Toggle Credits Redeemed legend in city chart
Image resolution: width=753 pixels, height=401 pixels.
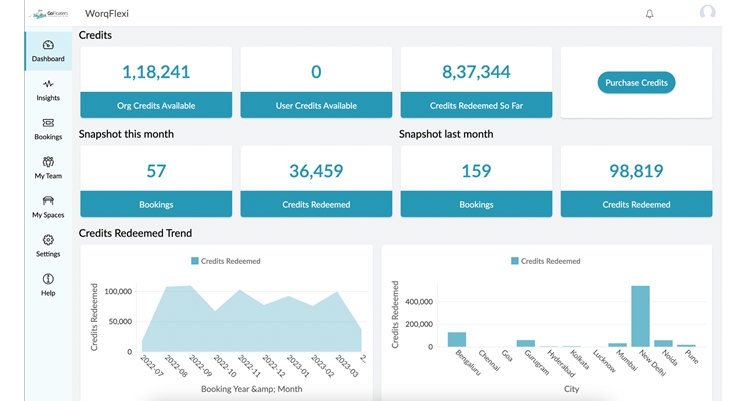tap(545, 261)
